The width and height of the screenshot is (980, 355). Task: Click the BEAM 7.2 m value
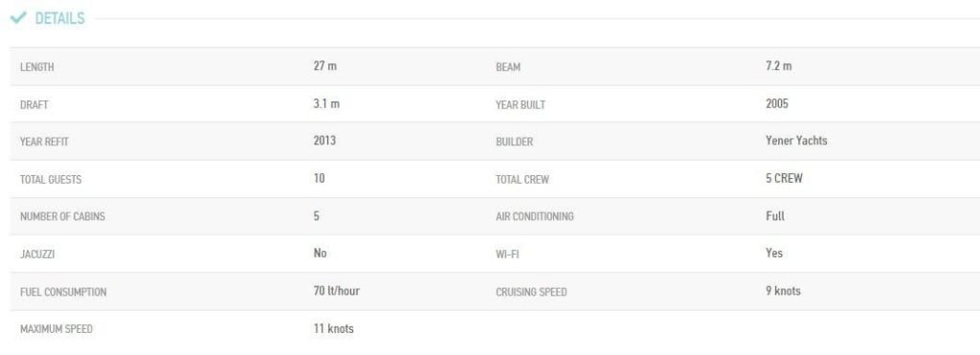tap(778, 66)
